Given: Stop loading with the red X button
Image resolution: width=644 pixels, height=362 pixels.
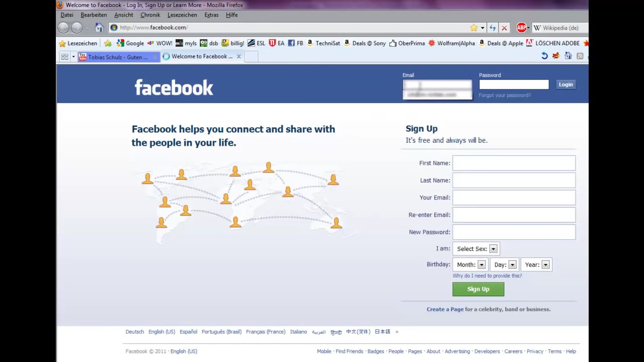Looking at the screenshot, I should point(504,28).
